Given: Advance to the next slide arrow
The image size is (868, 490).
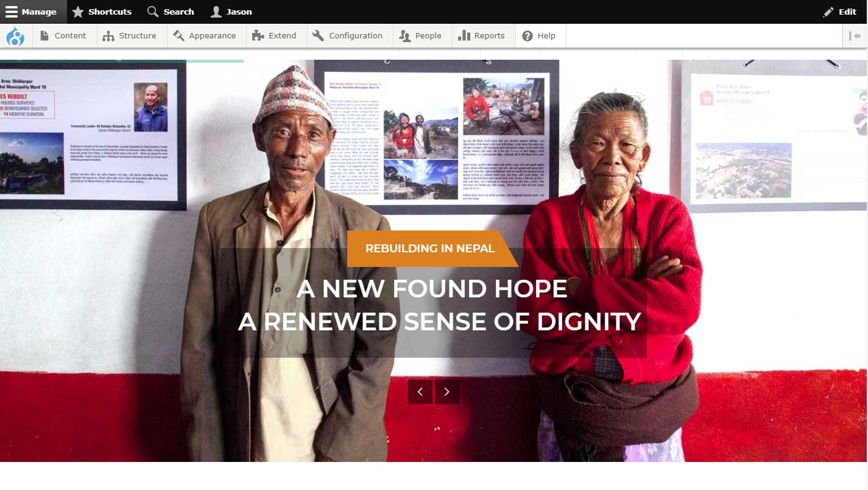Looking at the screenshot, I should click(x=447, y=392).
